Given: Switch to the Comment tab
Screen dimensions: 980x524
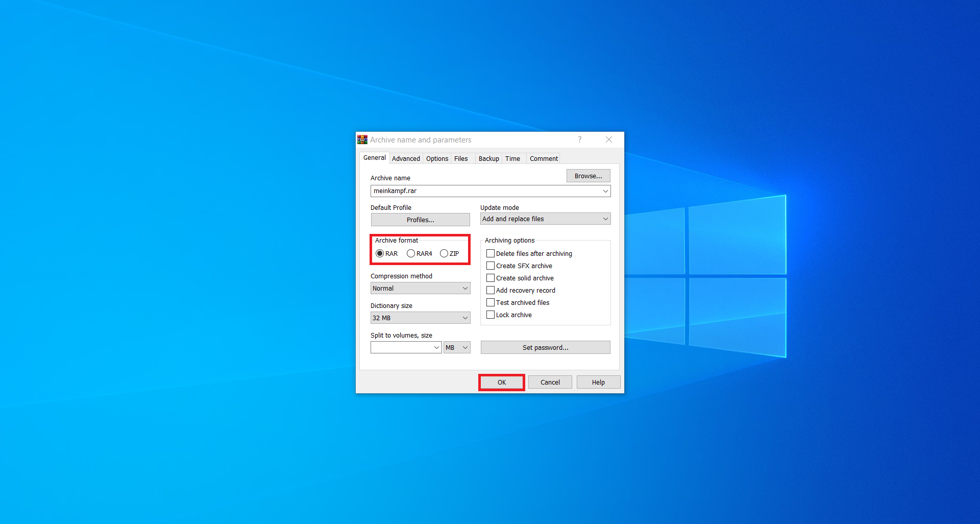Looking at the screenshot, I should 543,158.
